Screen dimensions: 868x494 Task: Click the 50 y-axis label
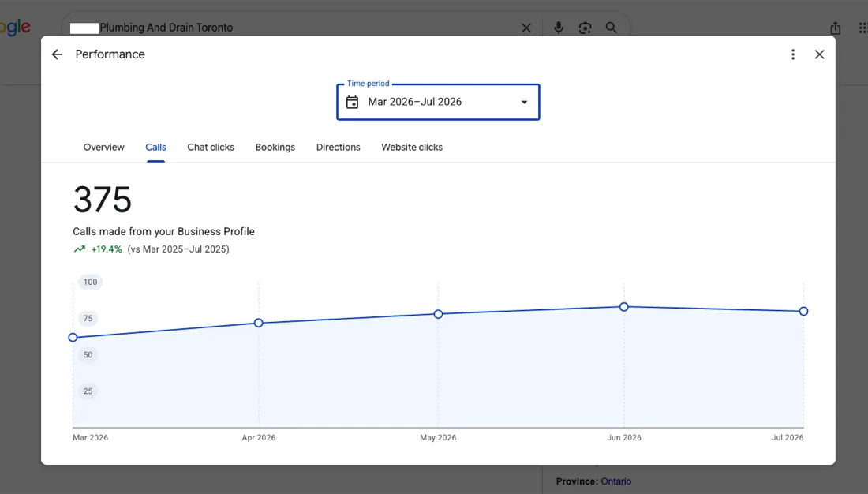click(88, 355)
